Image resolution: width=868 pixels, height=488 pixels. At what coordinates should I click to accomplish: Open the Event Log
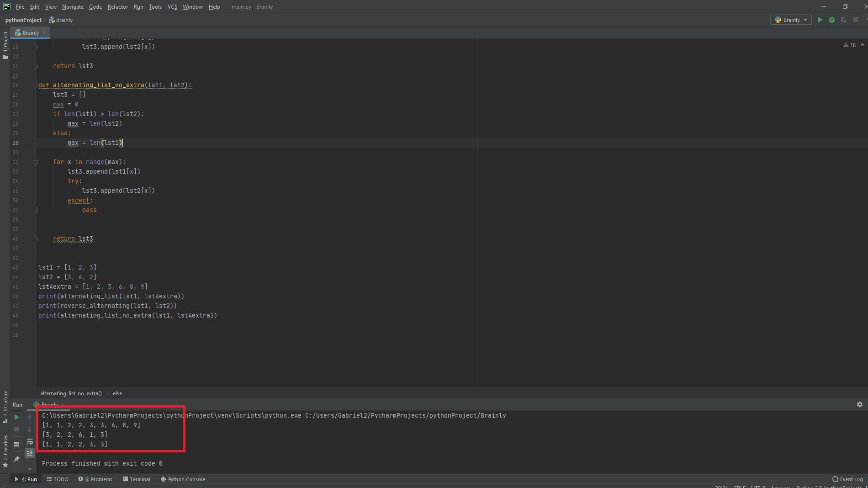tap(847, 479)
